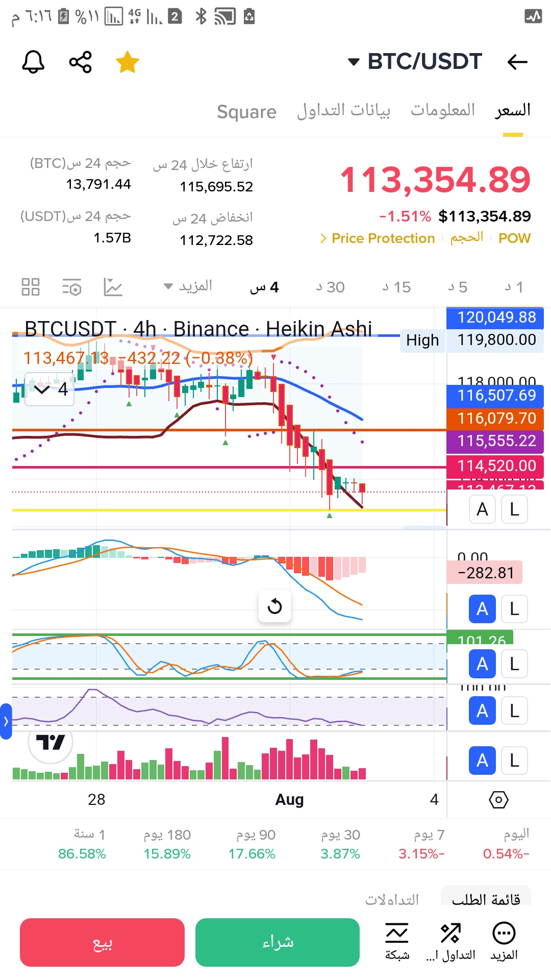Tap the High 119,800.00 price label
551x980 pixels.
[472, 340]
